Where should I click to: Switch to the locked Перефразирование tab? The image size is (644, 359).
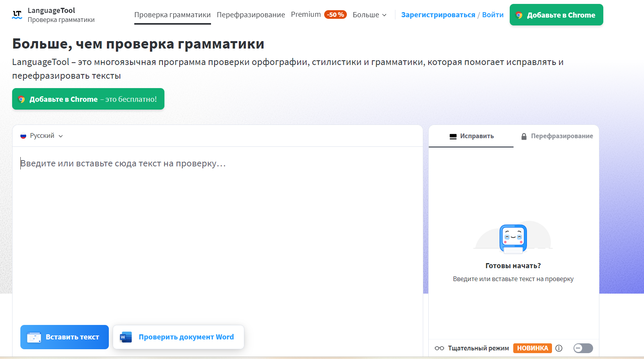tap(556, 136)
